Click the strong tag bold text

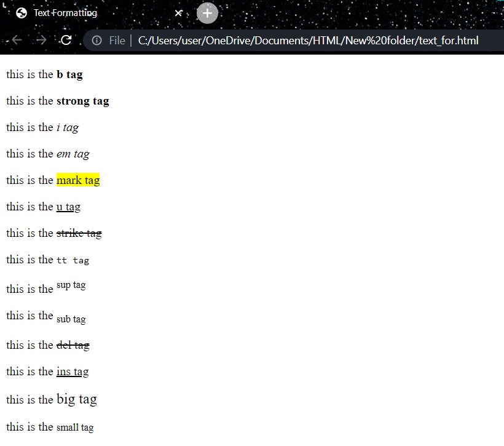[83, 101]
